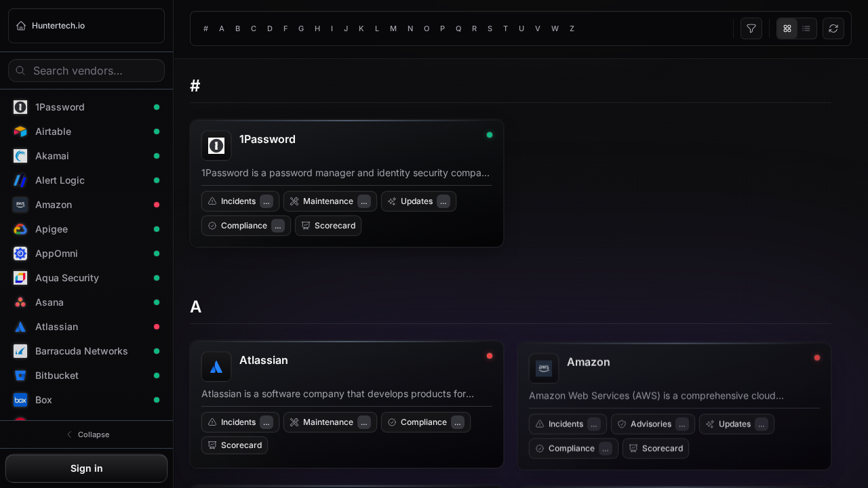Click the Amazon AWS card logo
Image resolution: width=868 pixels, height=488 pixels.
[x=544, y=368]
